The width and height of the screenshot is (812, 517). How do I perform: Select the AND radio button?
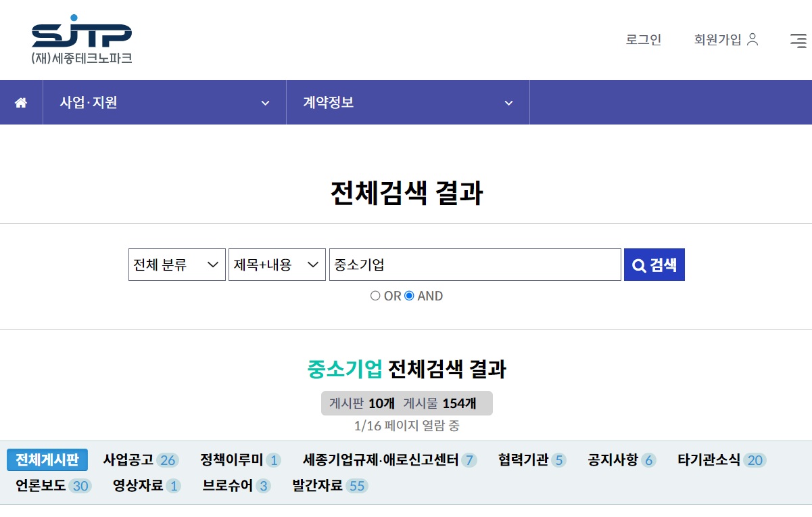(x=410, y=296)
